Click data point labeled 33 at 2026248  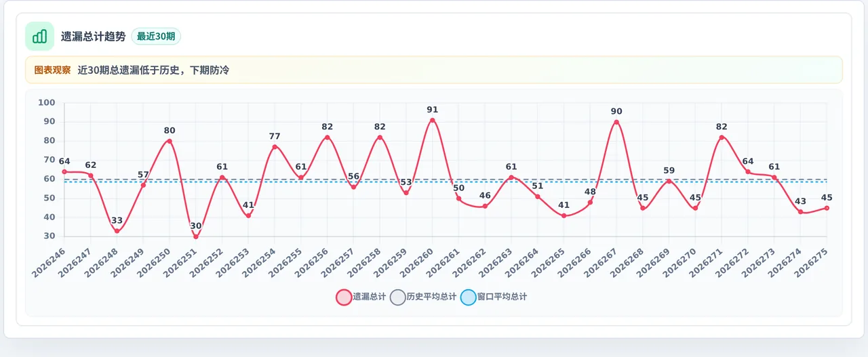click(x=117, y=231)
